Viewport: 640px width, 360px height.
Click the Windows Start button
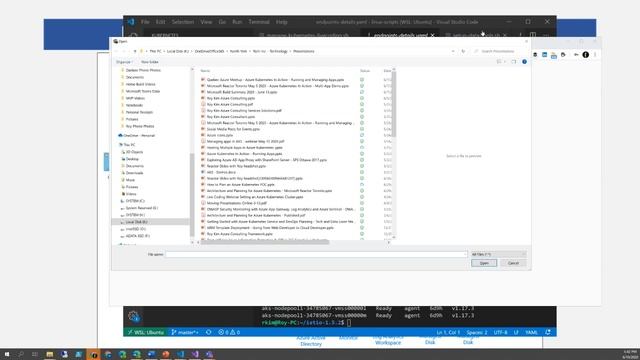click(7, 354)
